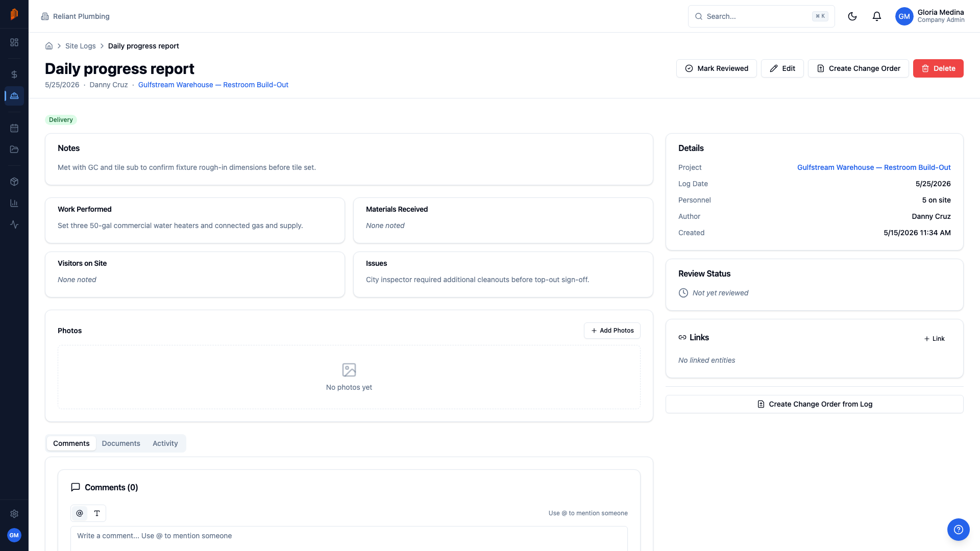Switch to the Documents tab
Viewport: 980px width, 551px height.
click(x=121, y=443)
